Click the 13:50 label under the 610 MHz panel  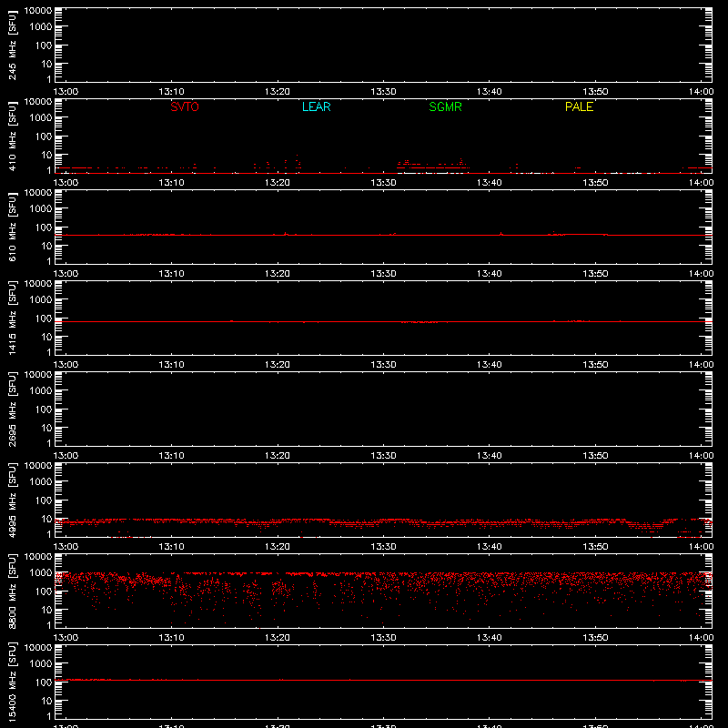[x=595, y=274]
